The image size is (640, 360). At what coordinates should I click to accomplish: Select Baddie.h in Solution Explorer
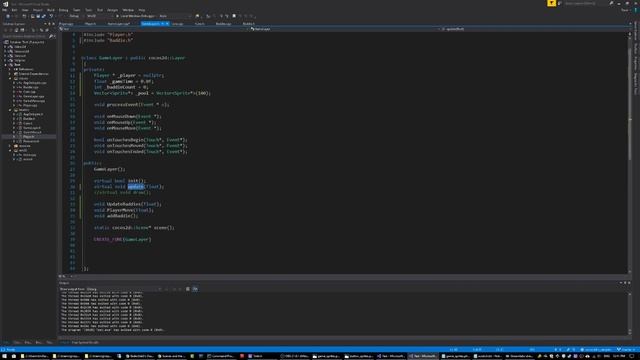click(x=29, y=118)
